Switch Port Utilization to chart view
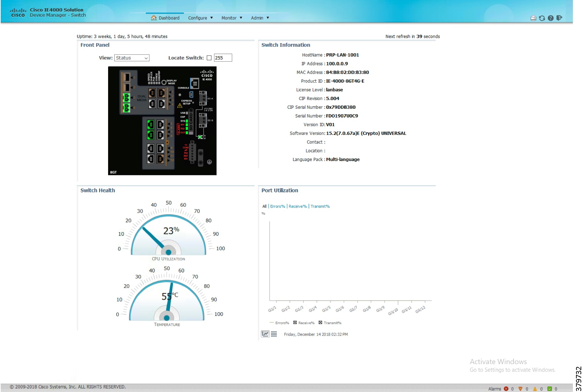The image size is (583, 392). pyautogui.click(x=265, y=334)
